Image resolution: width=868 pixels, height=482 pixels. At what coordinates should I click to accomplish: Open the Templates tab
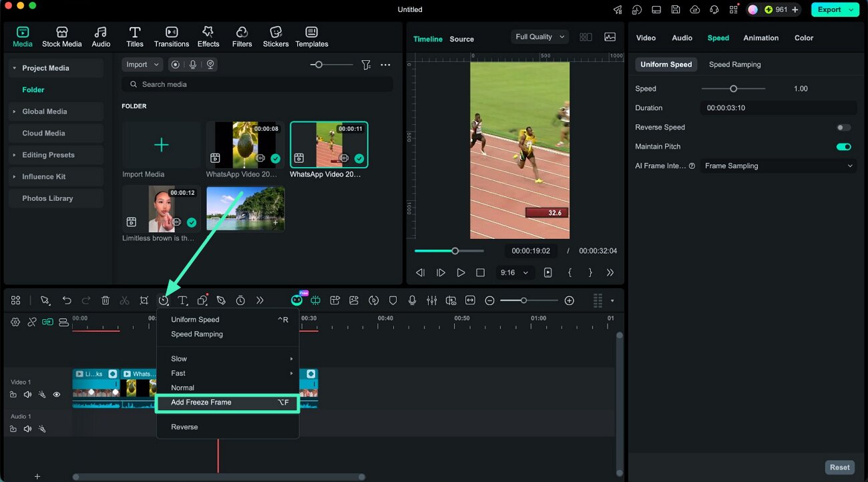(x=312, y=37)
